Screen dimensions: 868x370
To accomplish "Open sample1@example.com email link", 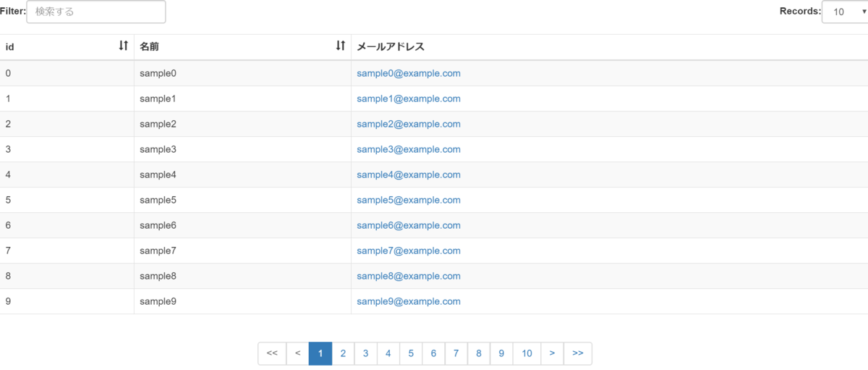I will (x=409, y=98).
